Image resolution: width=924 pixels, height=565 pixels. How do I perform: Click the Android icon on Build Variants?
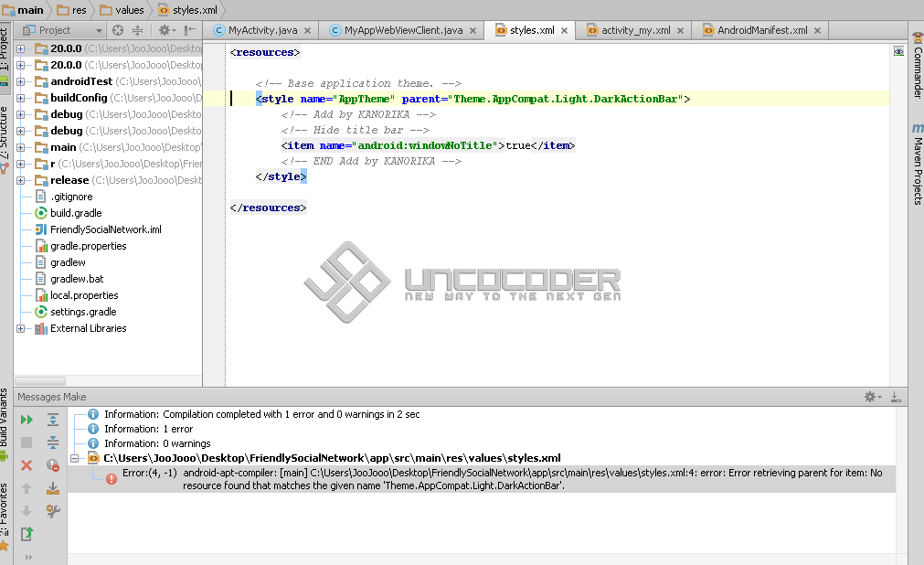pos(5,455)
